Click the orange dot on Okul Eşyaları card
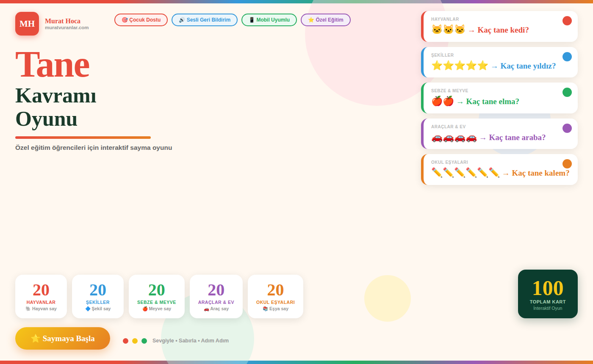 point(567,164)
